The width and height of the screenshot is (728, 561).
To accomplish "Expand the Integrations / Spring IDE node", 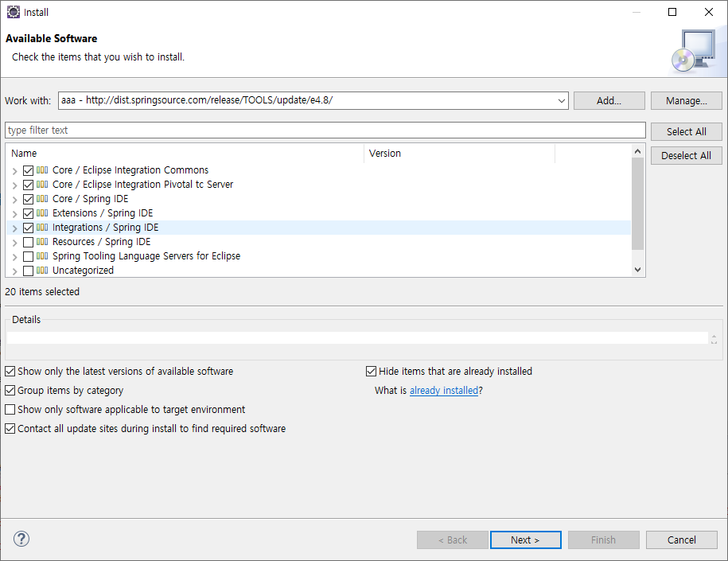I will 15,228.
